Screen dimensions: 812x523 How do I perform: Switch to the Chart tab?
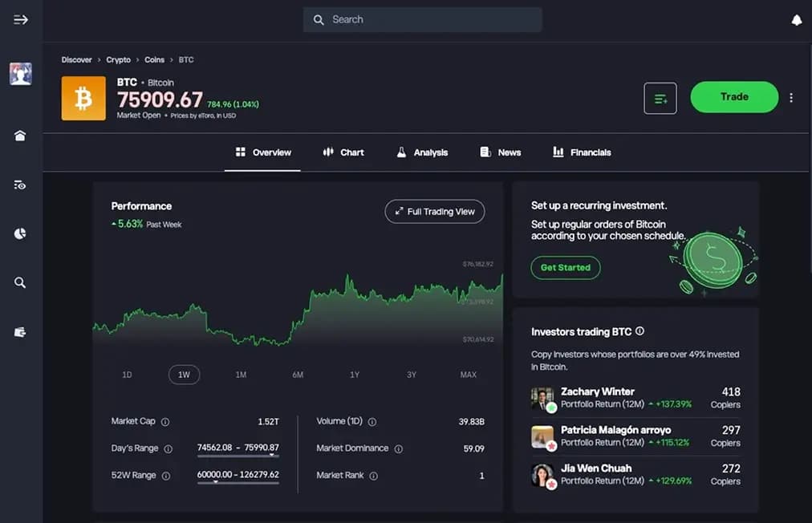pos(344,152)
